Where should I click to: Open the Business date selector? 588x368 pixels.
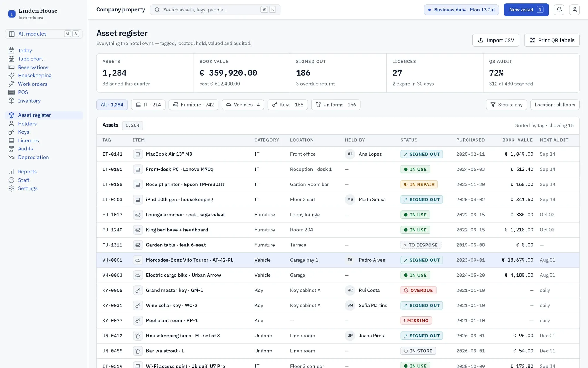coord(461,10)
